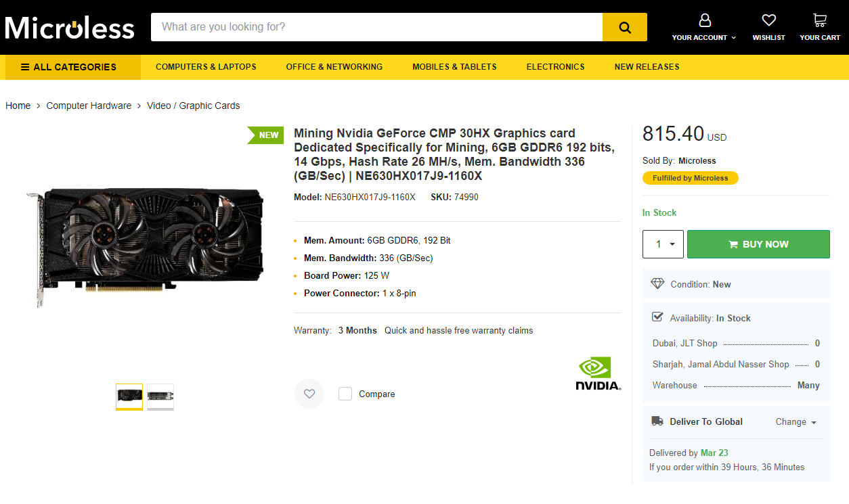This screenshot has height=504, width=849.
Task: Click Board Power 125 W row
Action: pyautogui.click(x=347, y=275)
